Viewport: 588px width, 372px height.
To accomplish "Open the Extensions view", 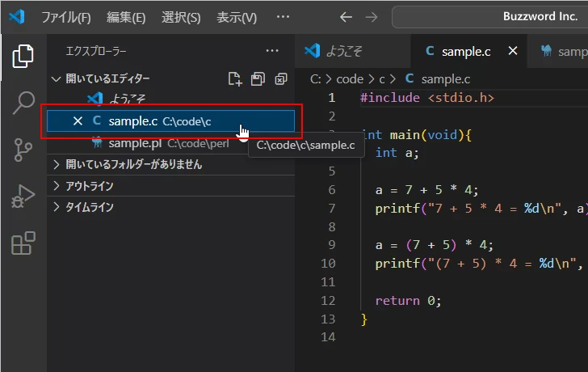I will click(x=23, y=243).
